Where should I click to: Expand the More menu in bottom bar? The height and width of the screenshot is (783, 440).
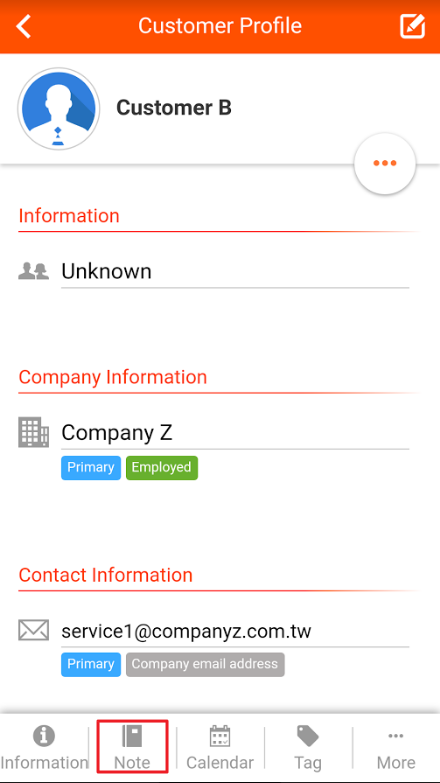point(396,748)
